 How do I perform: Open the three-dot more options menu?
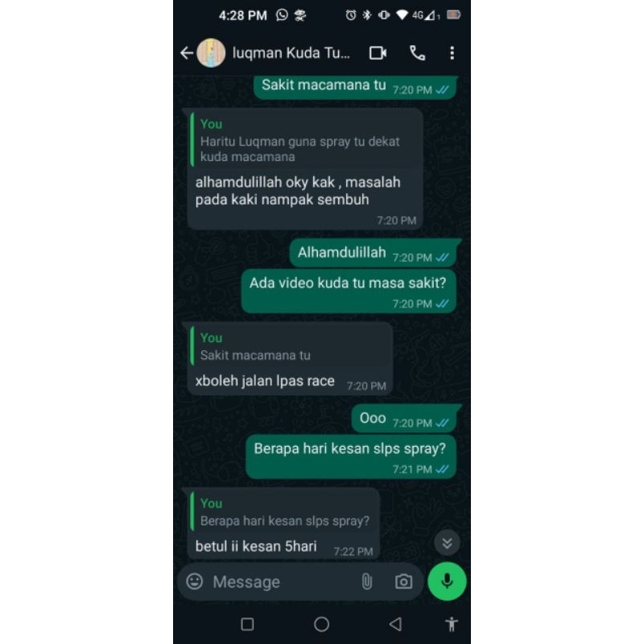click(x=452, y=53)
